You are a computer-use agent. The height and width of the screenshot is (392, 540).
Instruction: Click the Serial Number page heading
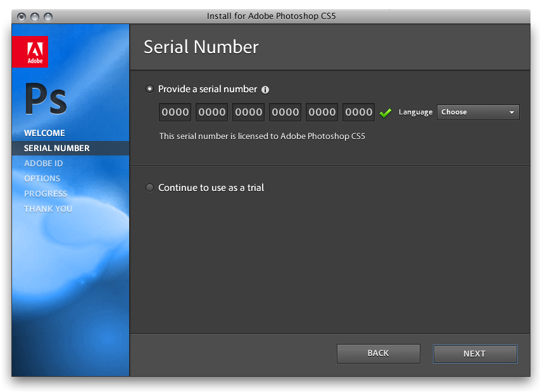[x=201, y=47]
